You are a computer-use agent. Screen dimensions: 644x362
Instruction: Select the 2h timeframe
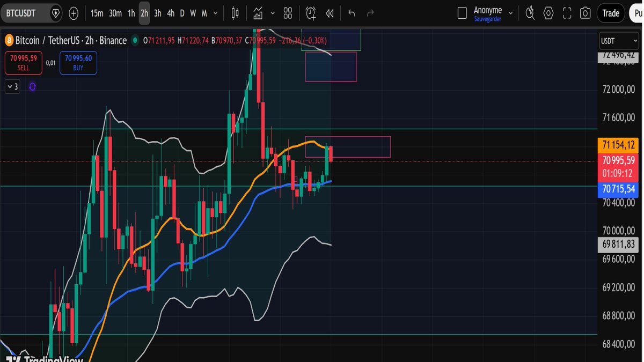coord(144,13)
